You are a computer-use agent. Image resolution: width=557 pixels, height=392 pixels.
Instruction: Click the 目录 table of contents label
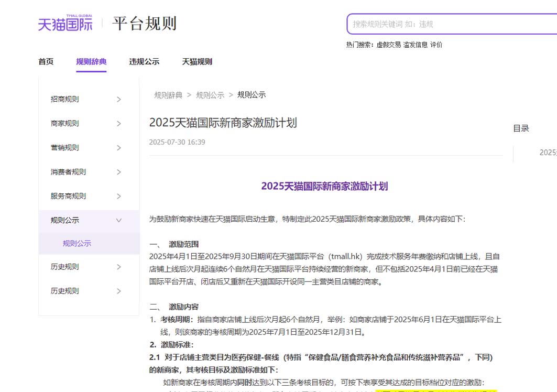pyautogui.click(x=521, y=128)
